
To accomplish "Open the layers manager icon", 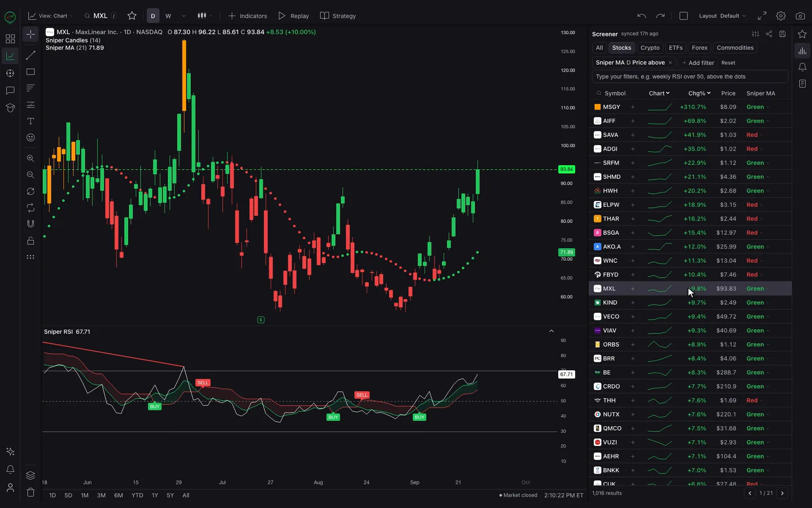I will click(30, 475).
